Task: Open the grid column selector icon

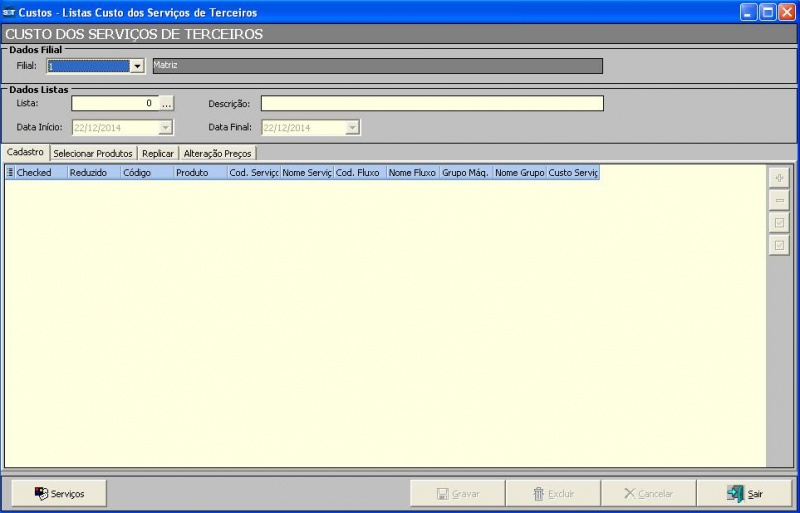Action: [10, 173]
